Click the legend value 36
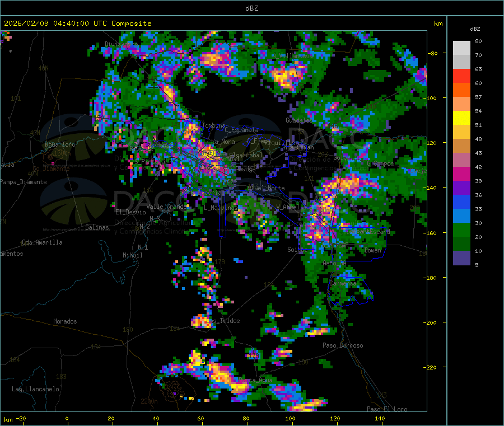The width and height of the screenshot is (504, 426). 478,195
